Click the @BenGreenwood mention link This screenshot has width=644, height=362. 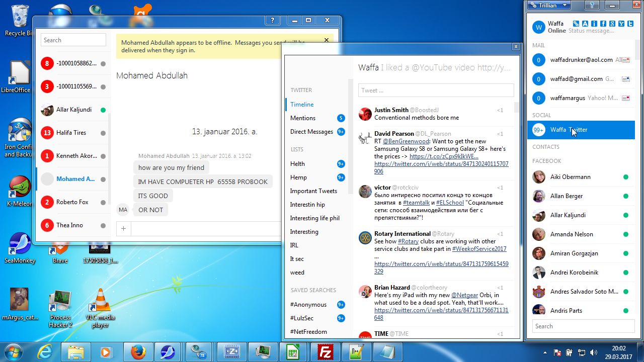coord(406,141)
